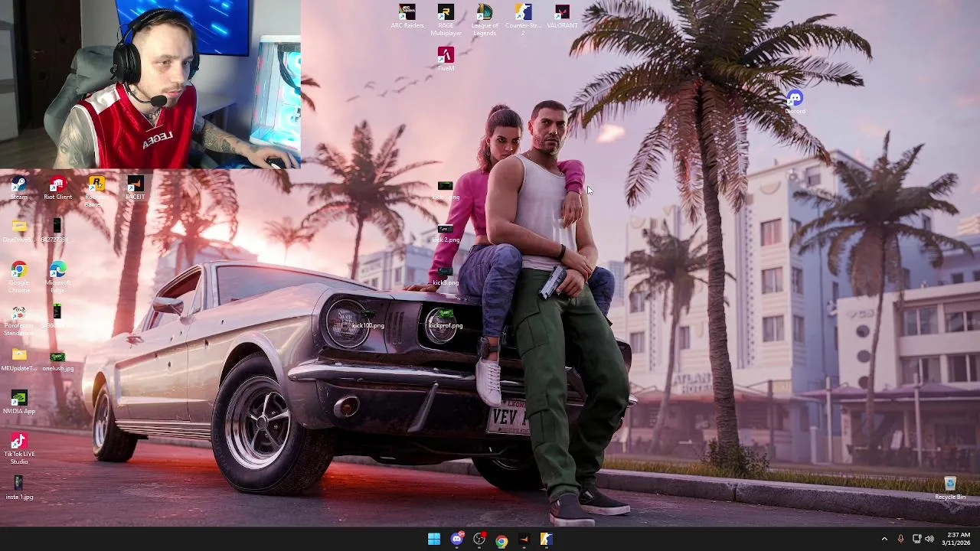Select the OneDrive folder on desktop
Viewport: 980px width, 551px height.
coord(18,231)
